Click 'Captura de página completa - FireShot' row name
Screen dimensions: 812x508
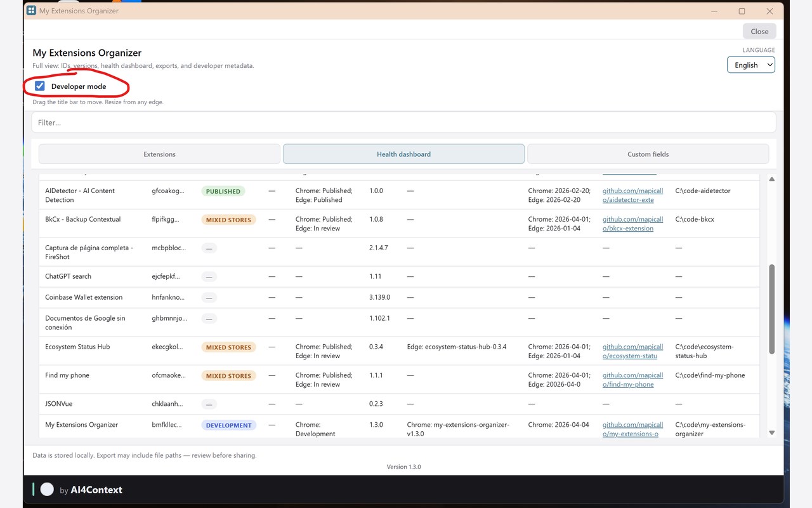pos(89,252)
